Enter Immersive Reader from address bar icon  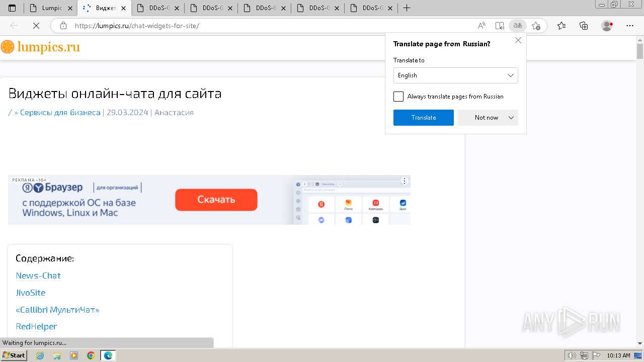(x=500, y=26)
